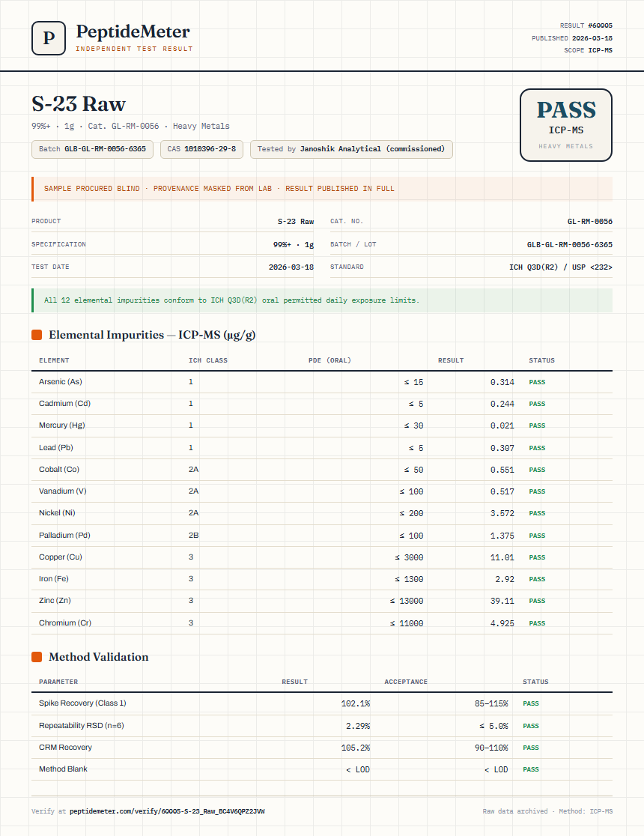Click the Cadmium result value 0.244
The width and height of the screenshot is (644, 836).
(502, 404)
